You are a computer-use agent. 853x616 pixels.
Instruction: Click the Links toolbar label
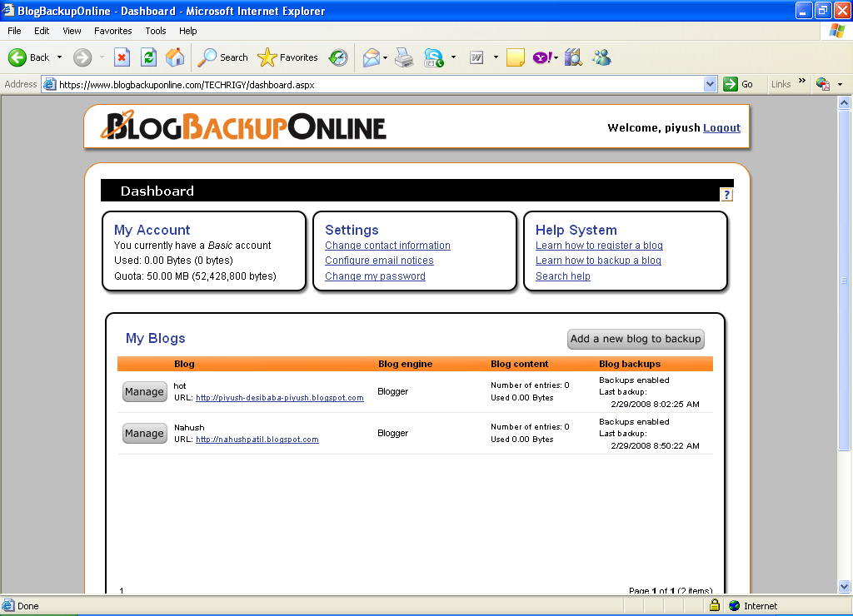tap(781, 84)
